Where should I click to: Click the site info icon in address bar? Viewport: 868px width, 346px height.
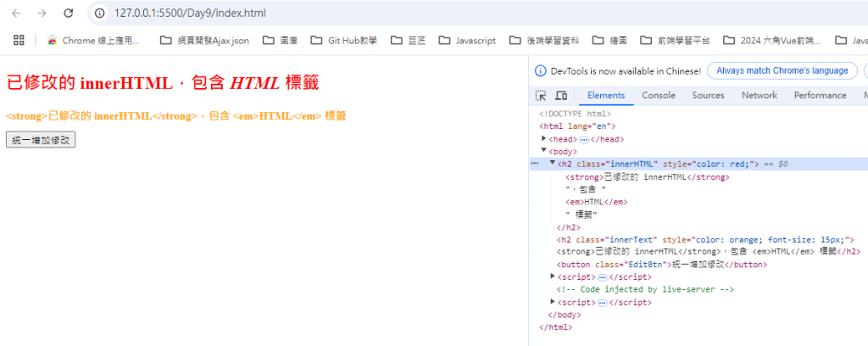coord(100,14)
